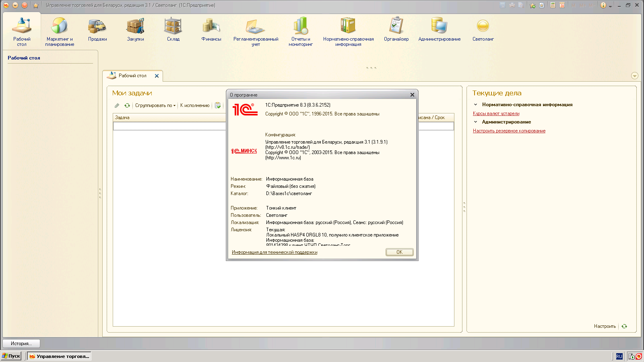Open the Рабочий стол section icon
This screenshot has height=362, width=644.
coord(22,32)
